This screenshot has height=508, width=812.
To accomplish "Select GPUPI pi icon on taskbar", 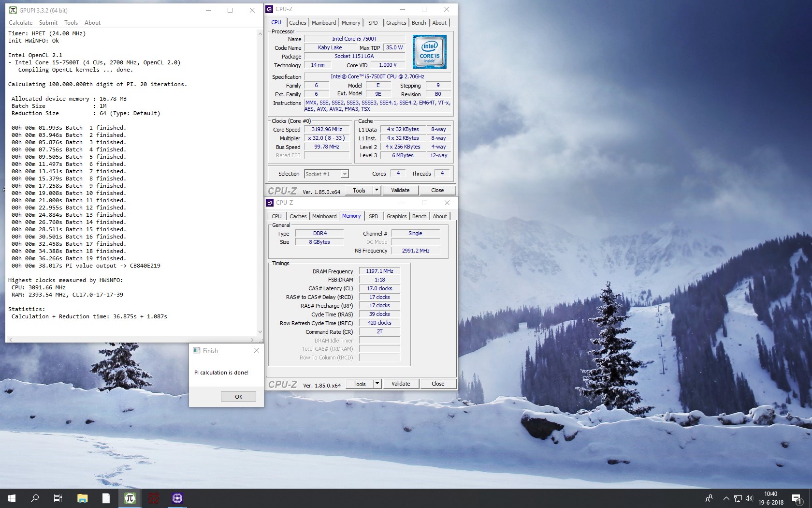I will point(130,498).
